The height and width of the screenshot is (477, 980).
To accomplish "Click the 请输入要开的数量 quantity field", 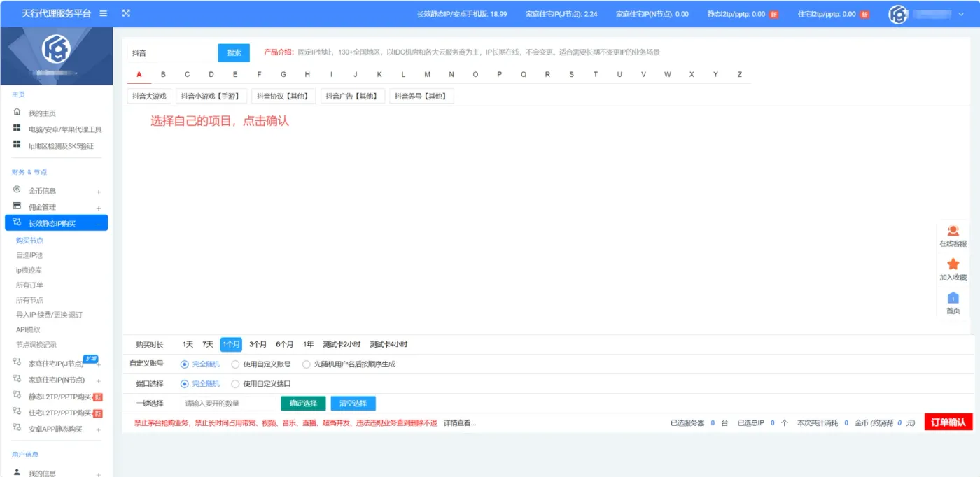I will [227, 404].
